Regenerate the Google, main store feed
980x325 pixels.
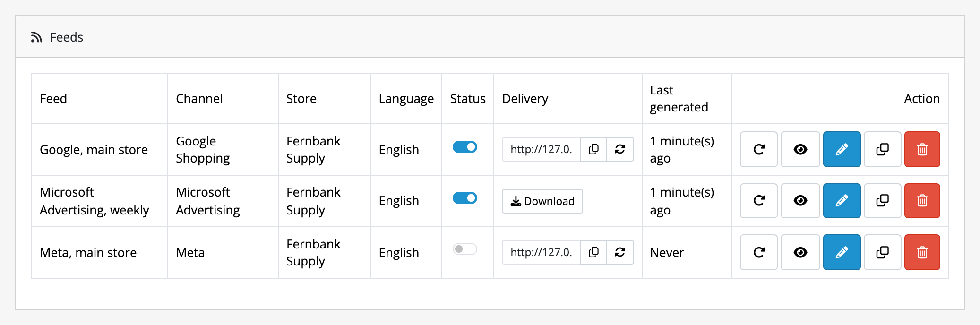[759, 149]
